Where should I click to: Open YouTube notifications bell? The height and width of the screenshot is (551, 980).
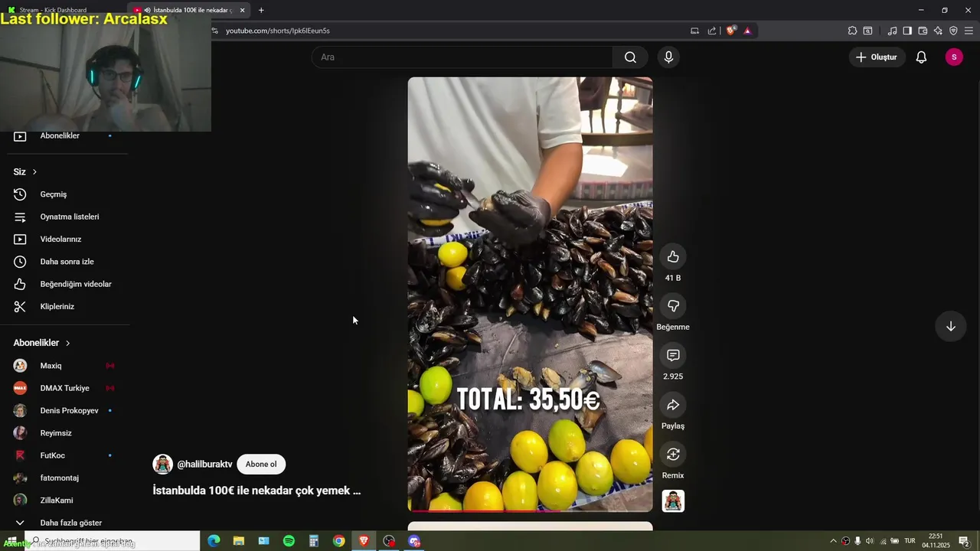(921, 57)
